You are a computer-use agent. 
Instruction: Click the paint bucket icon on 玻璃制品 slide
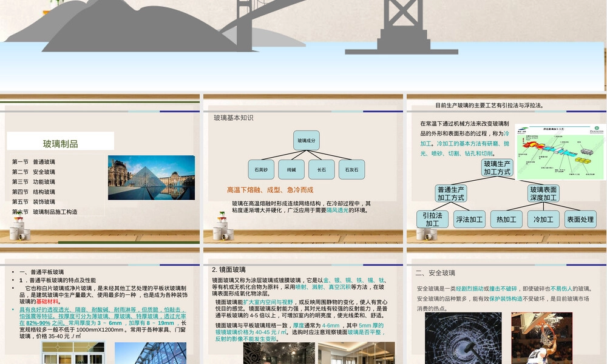click(20, 227)
